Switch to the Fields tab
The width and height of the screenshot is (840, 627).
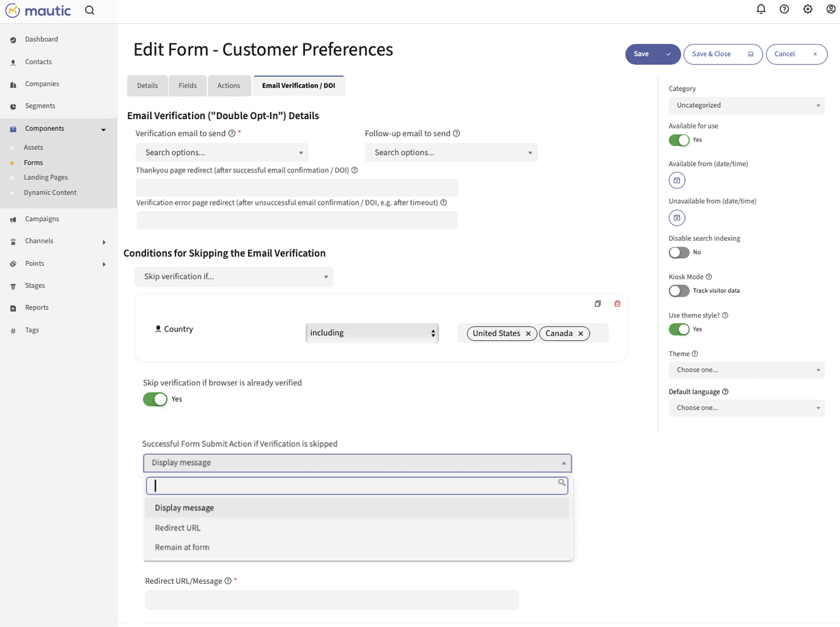coord(187,86)
